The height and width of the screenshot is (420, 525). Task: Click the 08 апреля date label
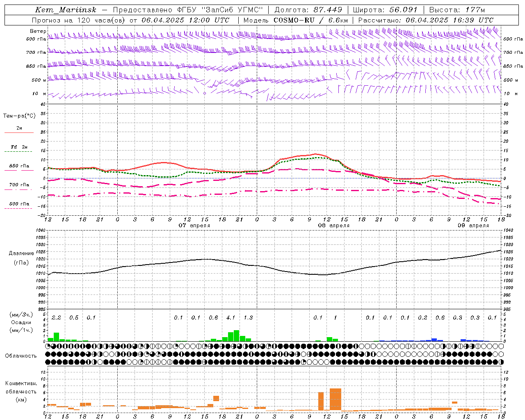[x=334, y=226]
